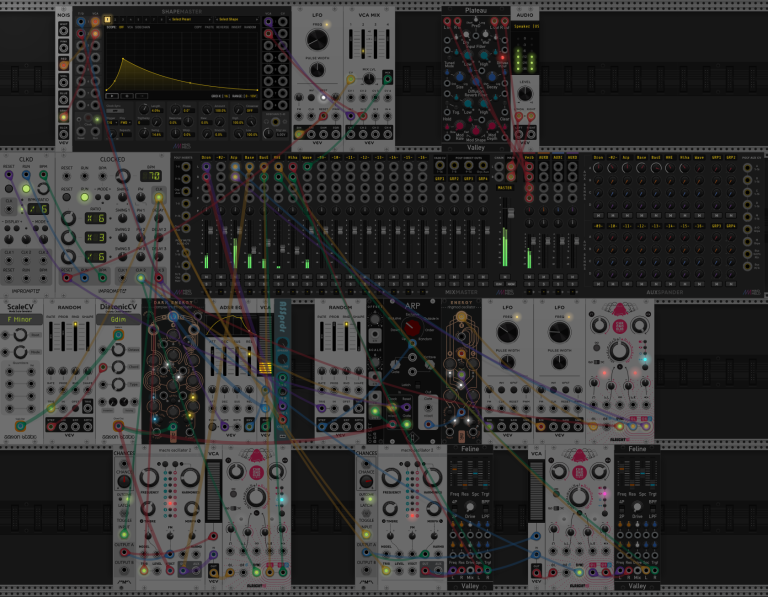Click the MixMaster Hiha track name label
Screen dimensions: 768x597
click(x=292, y=158)
